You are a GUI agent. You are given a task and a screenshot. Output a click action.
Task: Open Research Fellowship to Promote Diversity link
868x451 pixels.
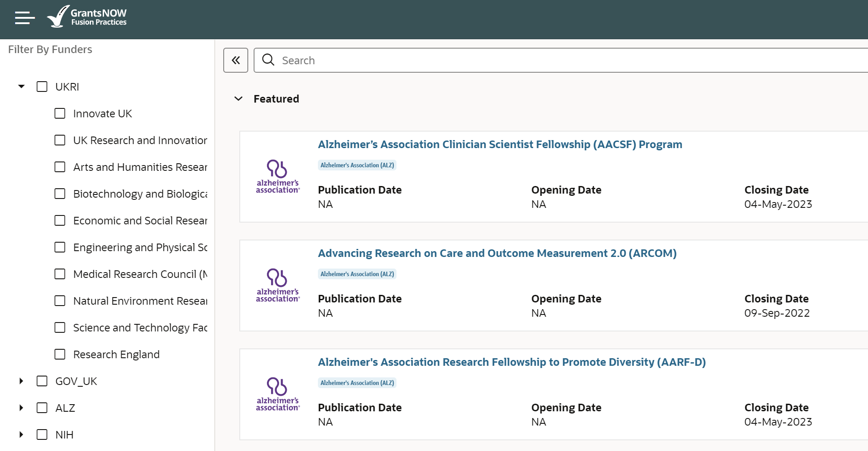(x=512, y=362)
